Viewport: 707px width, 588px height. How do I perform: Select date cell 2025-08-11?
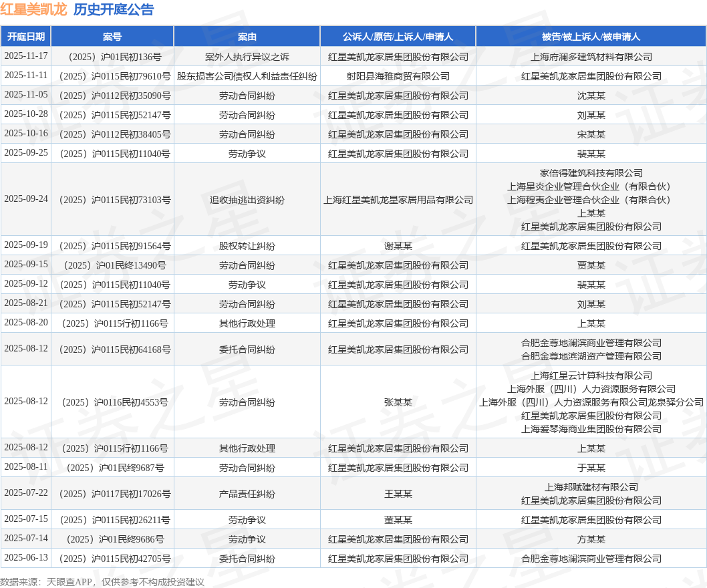tap(25, 466)
